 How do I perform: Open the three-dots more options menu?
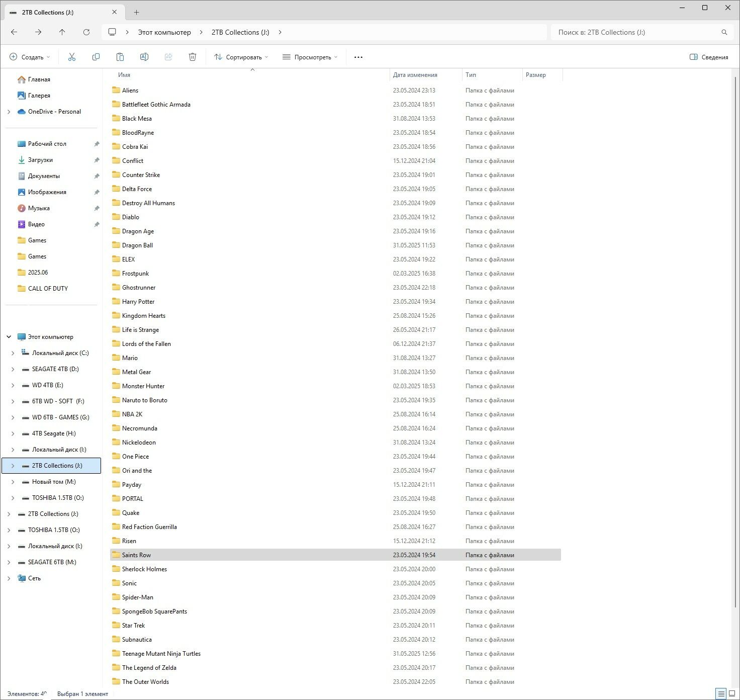click(x=358, y=57)
